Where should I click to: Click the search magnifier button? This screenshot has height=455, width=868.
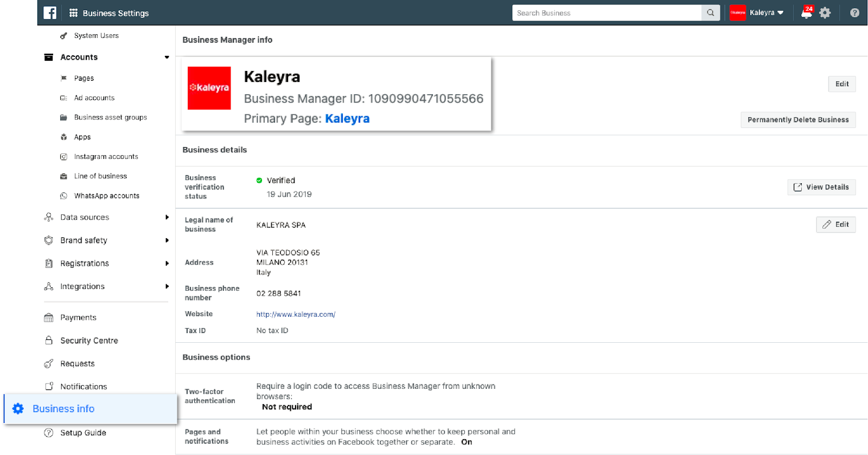(x=710, y=12)
